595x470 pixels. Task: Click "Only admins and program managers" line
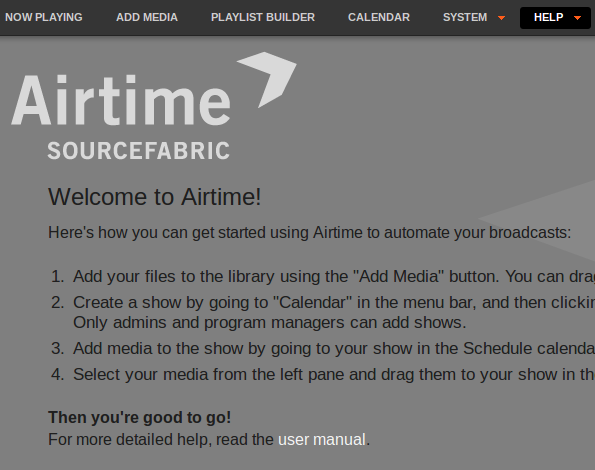269,322
